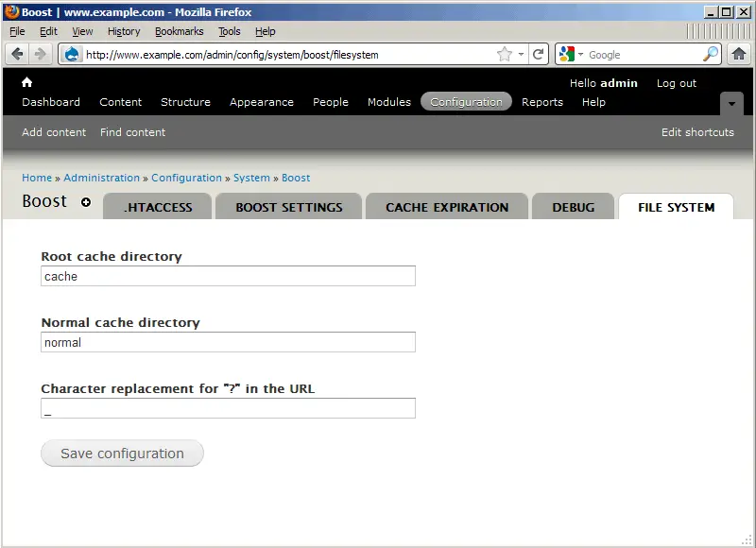Focus the Normal cache directory field

click(228, 342)
